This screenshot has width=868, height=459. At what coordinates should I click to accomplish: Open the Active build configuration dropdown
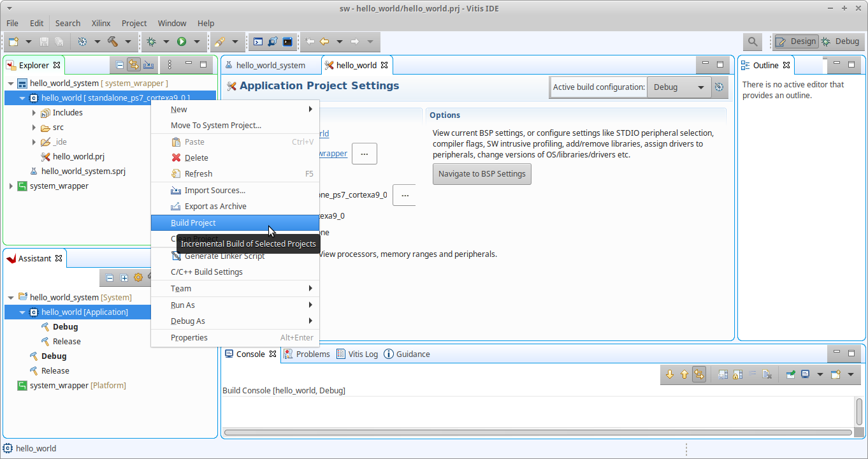pyautogui.click(x=678, y=87)
